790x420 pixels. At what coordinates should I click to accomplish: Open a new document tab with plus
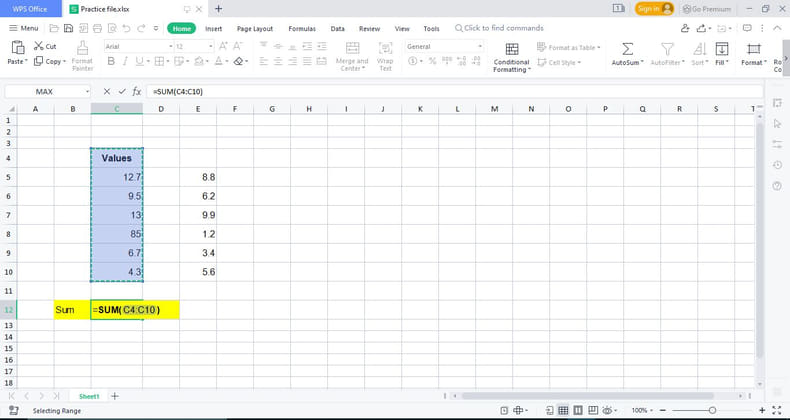pos(219,9)
